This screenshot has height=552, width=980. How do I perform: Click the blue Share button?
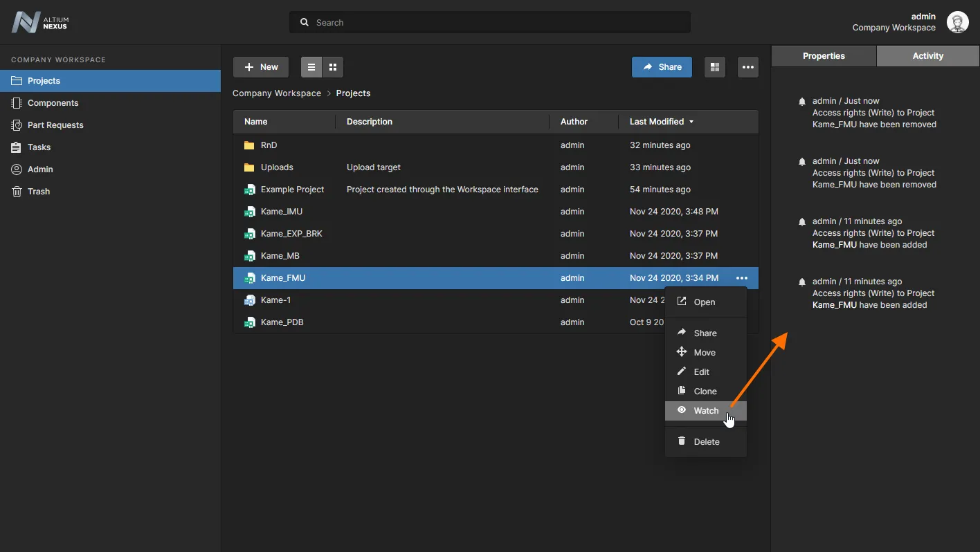click(662, 67)
